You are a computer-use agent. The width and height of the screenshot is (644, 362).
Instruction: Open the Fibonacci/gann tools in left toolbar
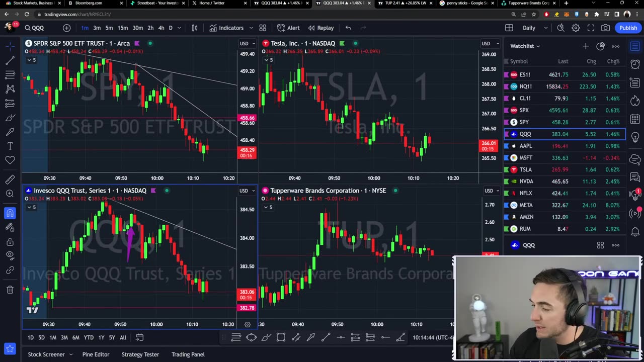tap(10, 75)
